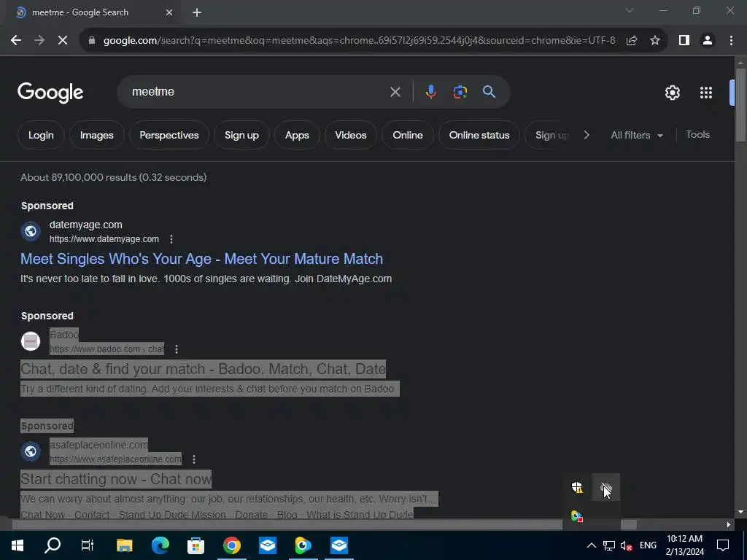Expand the All filters dropdown
Viewport: 747px width, 560px height.
[x=637, y=135]
